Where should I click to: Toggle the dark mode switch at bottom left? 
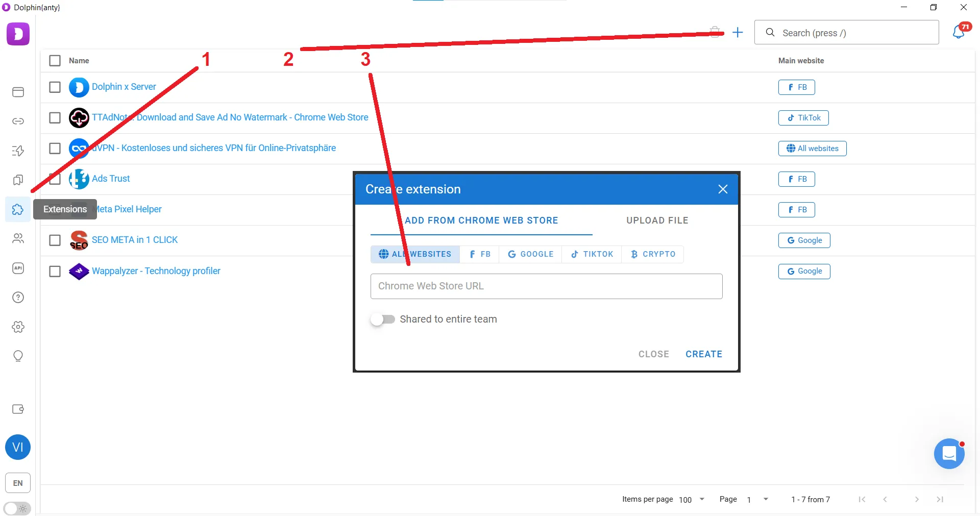pyautogui.click(x=17, y=508)
